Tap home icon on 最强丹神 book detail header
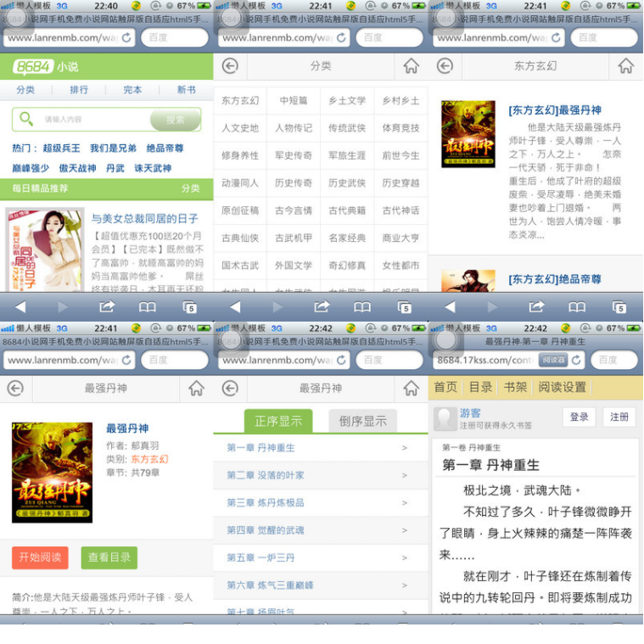 click(x=196, y=388)
